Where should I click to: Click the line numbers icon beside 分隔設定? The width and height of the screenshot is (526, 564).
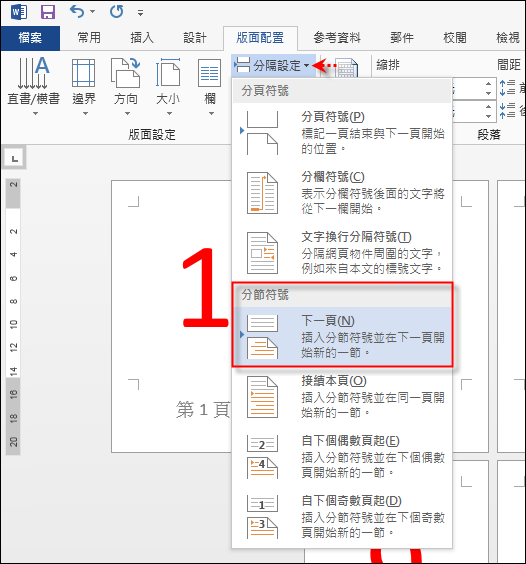tap(345, 68)
